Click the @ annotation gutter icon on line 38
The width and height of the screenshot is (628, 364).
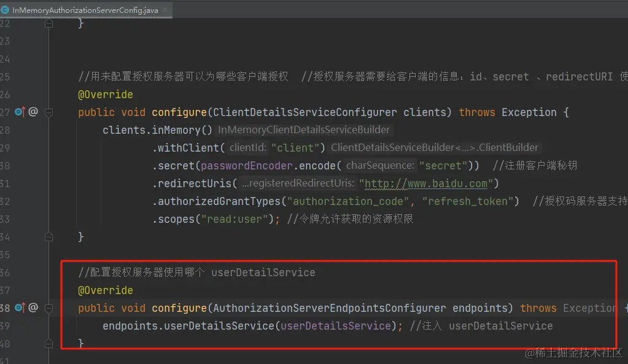pos(33,308)
